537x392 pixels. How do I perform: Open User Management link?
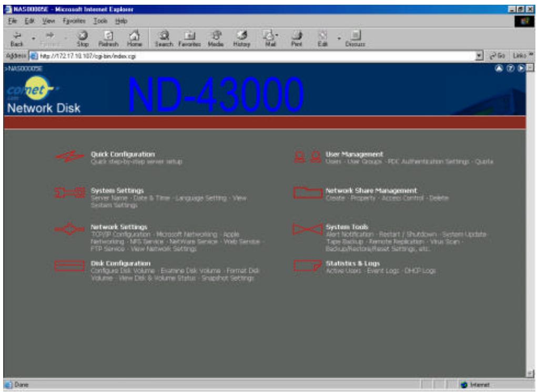point(354,154)
